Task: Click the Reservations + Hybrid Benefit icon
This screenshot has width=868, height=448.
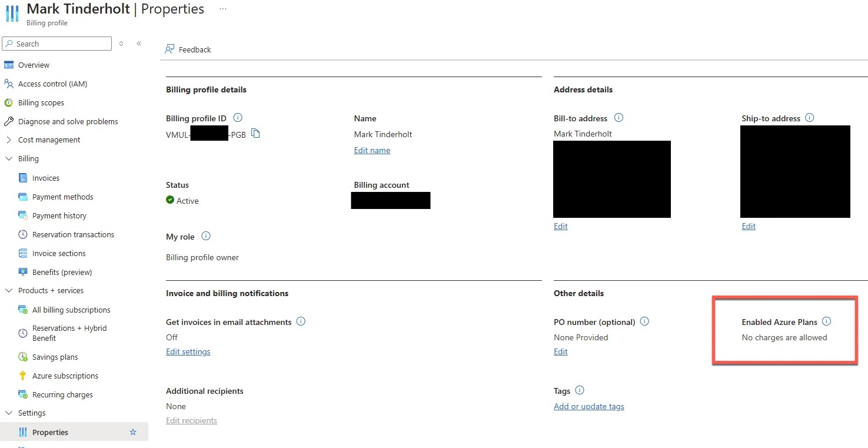Action: click(x=23, y=333)
